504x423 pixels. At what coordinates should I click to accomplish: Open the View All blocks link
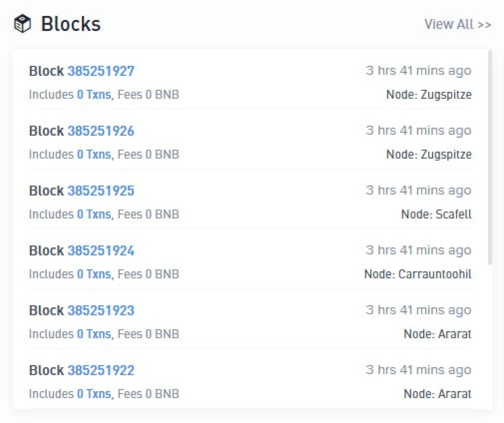pos(457,24)
